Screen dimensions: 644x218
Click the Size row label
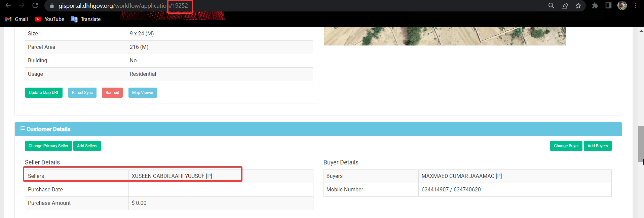pos(33,33)
